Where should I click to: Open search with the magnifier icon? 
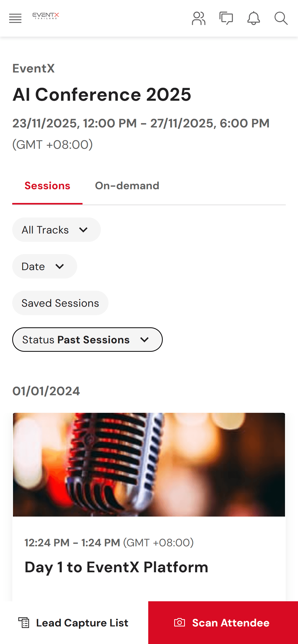click(x=281, y=18)
